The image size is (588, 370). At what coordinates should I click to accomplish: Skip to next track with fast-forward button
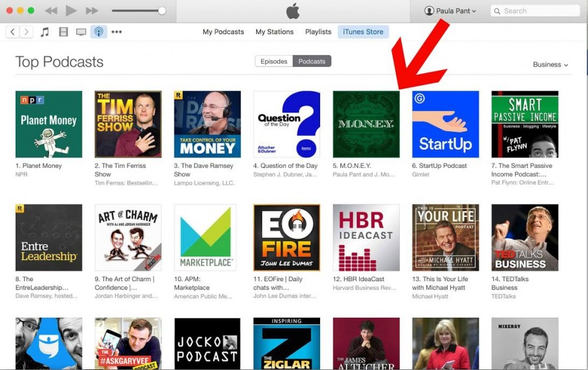tap(92, 10)
